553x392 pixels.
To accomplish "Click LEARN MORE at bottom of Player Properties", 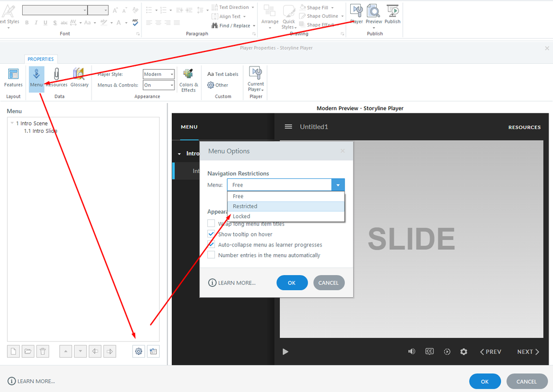I will (x=32, y=381).
